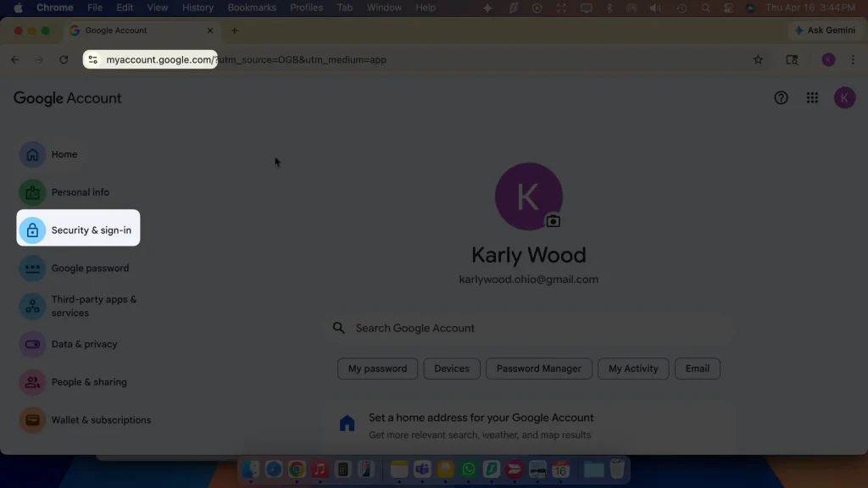868x488 pixels.
Task: Open Chrome profile avatar in toolbar
Action: click(x=829, y=60)
